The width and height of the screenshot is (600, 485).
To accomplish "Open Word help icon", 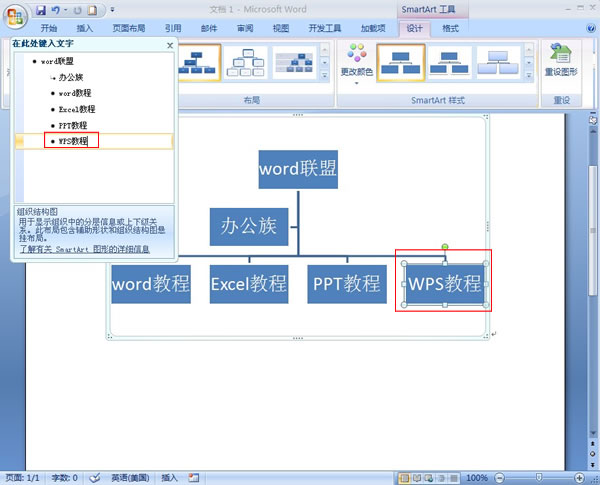I will coord(591,28).
